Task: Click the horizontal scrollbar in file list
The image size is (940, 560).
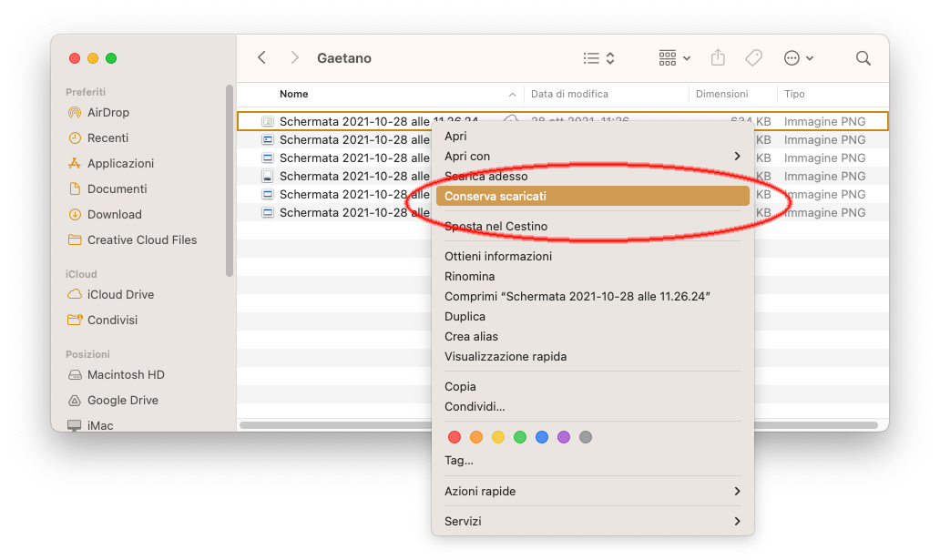Action: point(558,425)
